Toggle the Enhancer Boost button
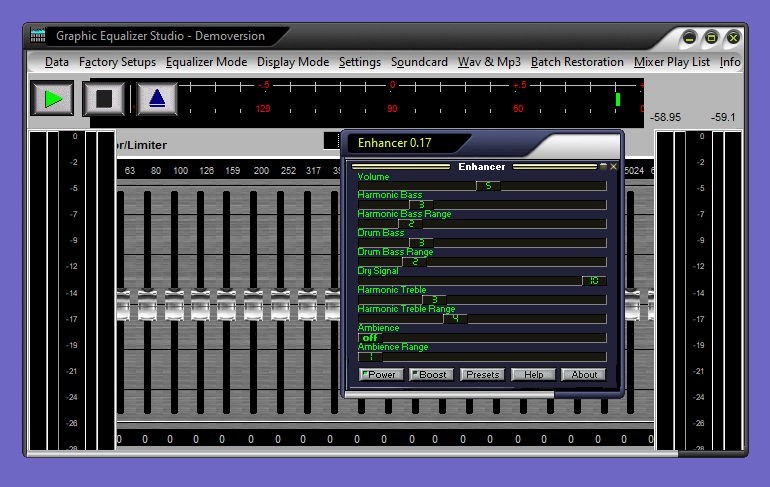770x487 pixels. pyautogui.click(x=431, y=375)
